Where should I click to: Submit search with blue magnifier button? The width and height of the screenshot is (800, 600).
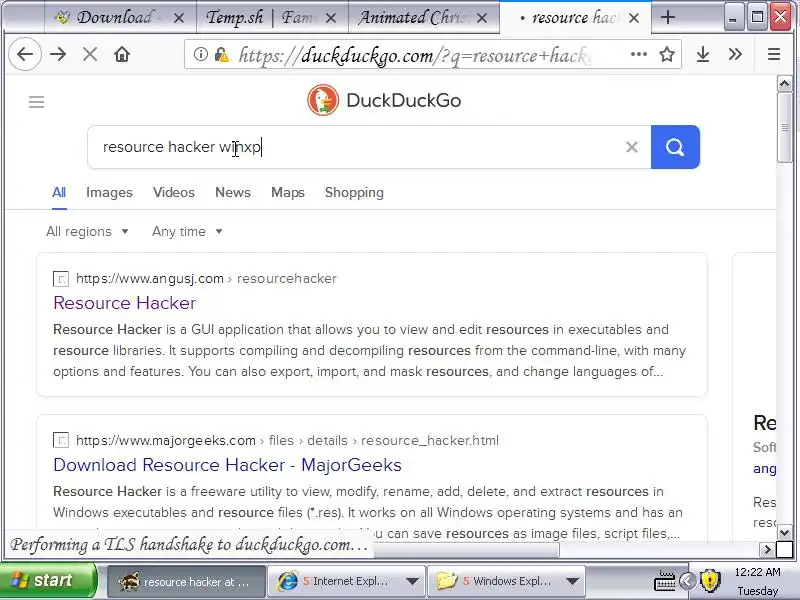675,147
